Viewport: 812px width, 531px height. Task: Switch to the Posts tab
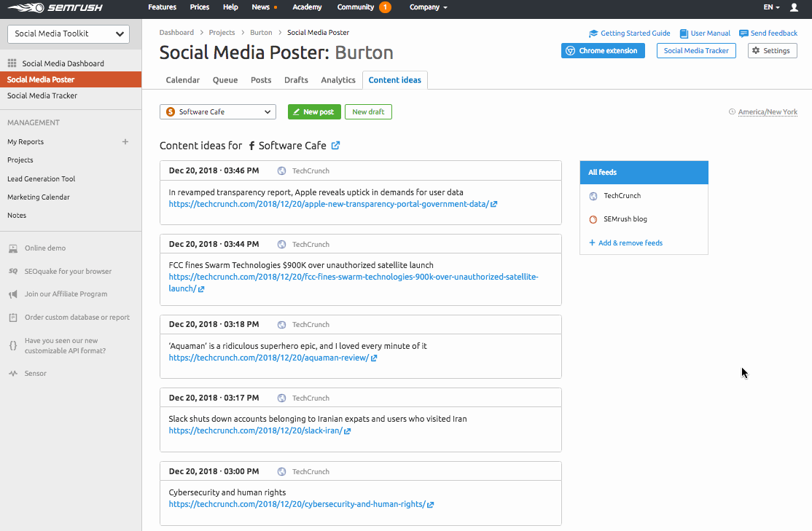tap(261, 80)
